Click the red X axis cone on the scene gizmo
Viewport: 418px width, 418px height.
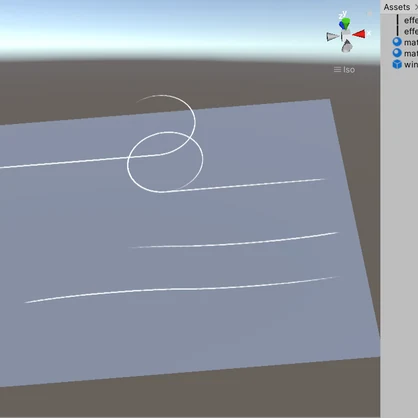[359, 34]
